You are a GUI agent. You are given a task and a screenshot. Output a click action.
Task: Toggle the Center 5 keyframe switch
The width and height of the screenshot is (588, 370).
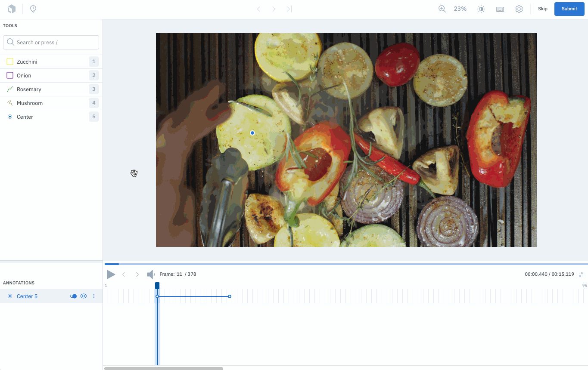[x=73, y=296]
